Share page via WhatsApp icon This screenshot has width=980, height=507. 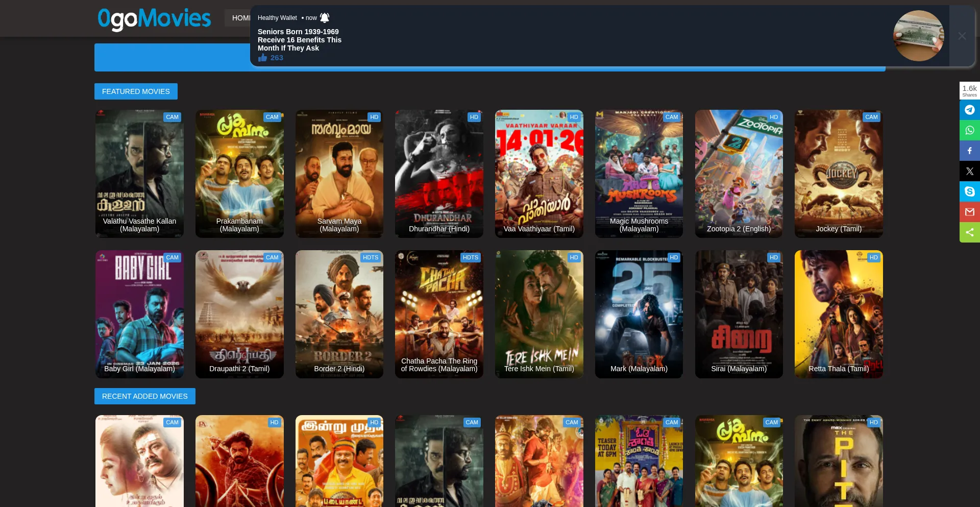click(969, 130)
